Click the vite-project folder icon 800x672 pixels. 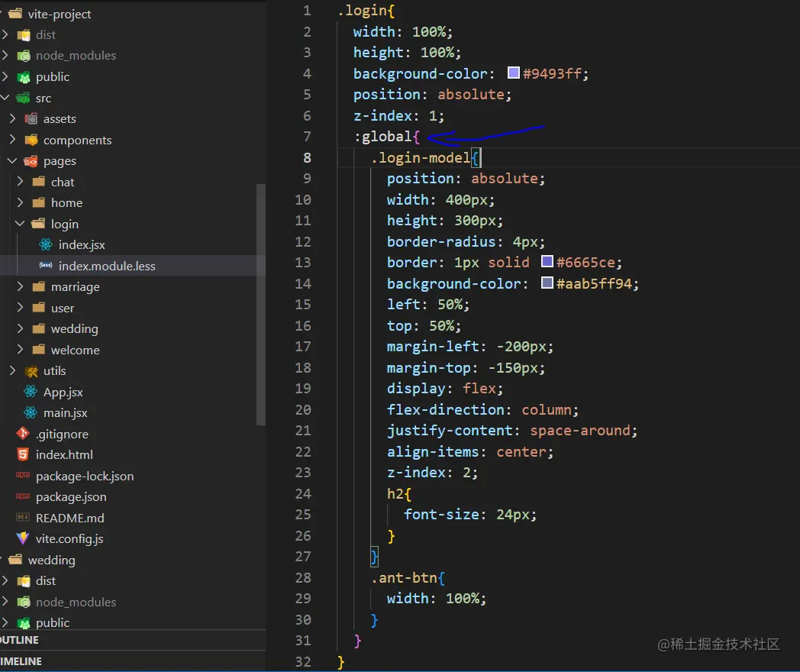15,14
